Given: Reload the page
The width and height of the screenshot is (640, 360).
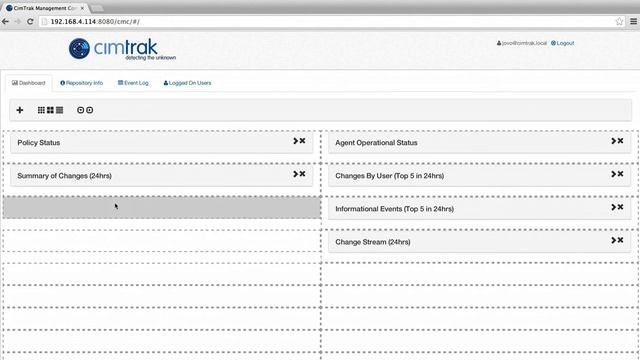Looking at the screenshot, I should pos(30,22).
